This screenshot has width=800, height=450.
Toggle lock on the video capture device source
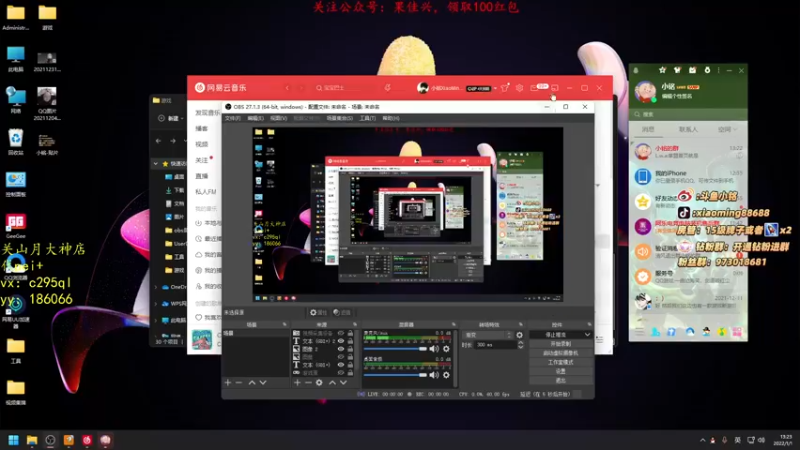click(x=351, y=333)
